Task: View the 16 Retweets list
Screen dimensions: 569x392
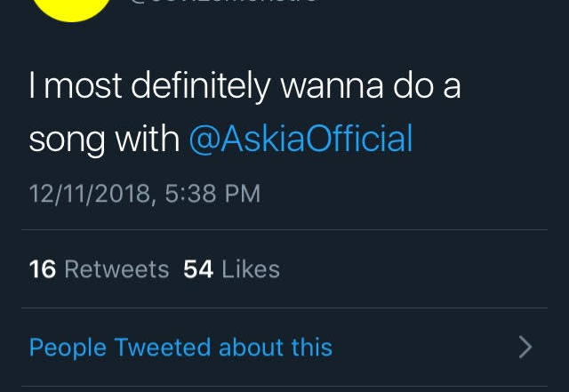Action: (x=99, y=269)
